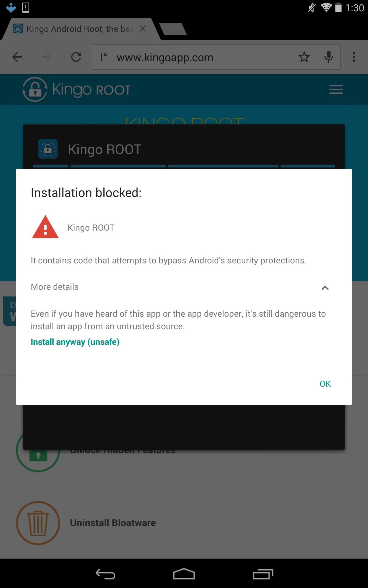The height and width of the screenshot is (588, 368).
Task: Click the page info icon in address bar
Action: [104, 57]
